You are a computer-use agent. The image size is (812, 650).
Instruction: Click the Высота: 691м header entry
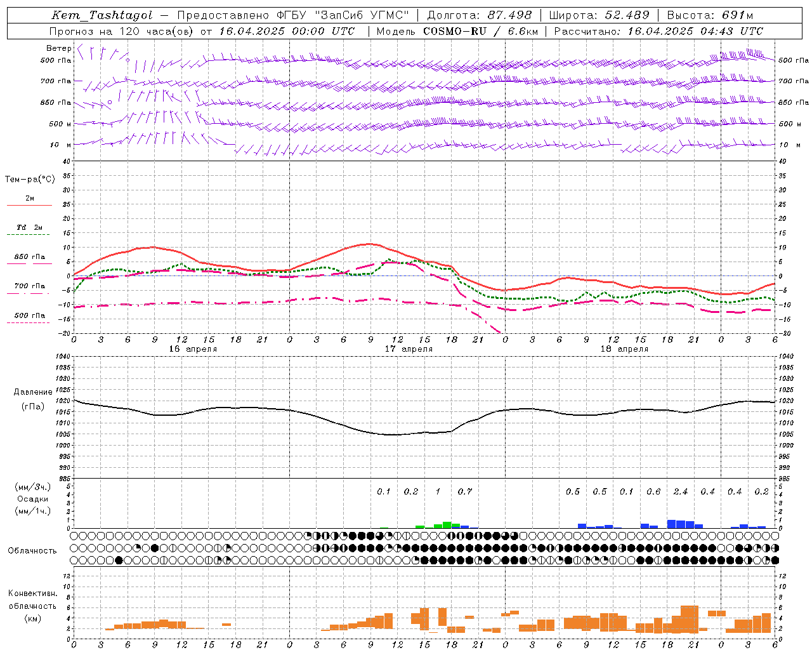point(710,15)
